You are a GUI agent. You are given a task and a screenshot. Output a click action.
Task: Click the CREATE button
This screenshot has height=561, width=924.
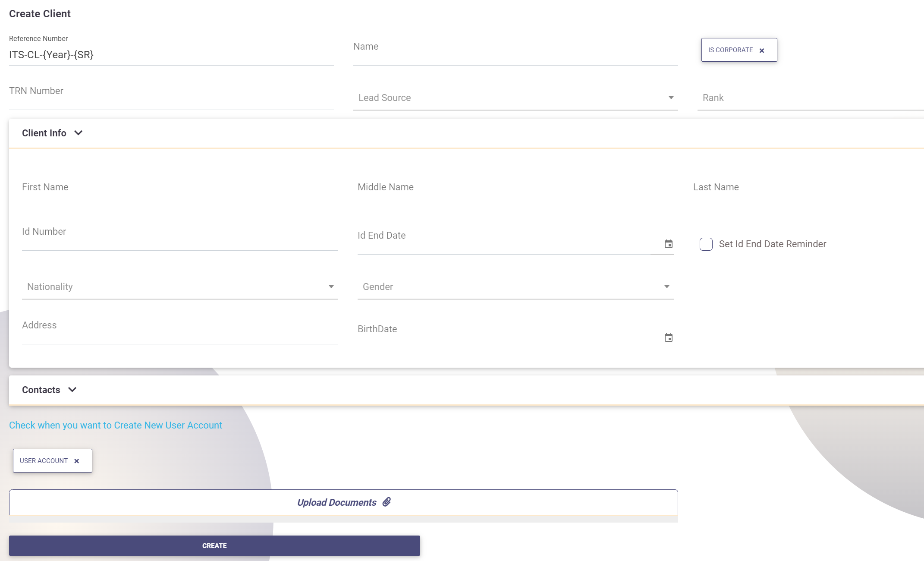tap(214, 545)
